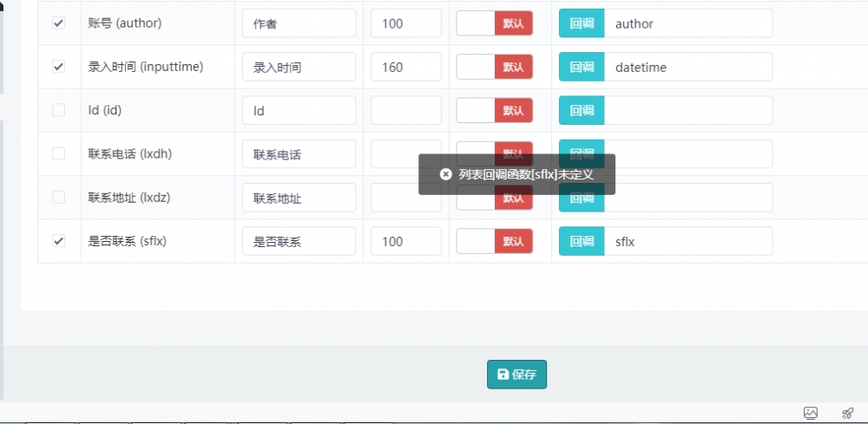This screenshot has width=868, height=424.
Task: Toggle the 默认 switch in sflx row
Action: 495,242
